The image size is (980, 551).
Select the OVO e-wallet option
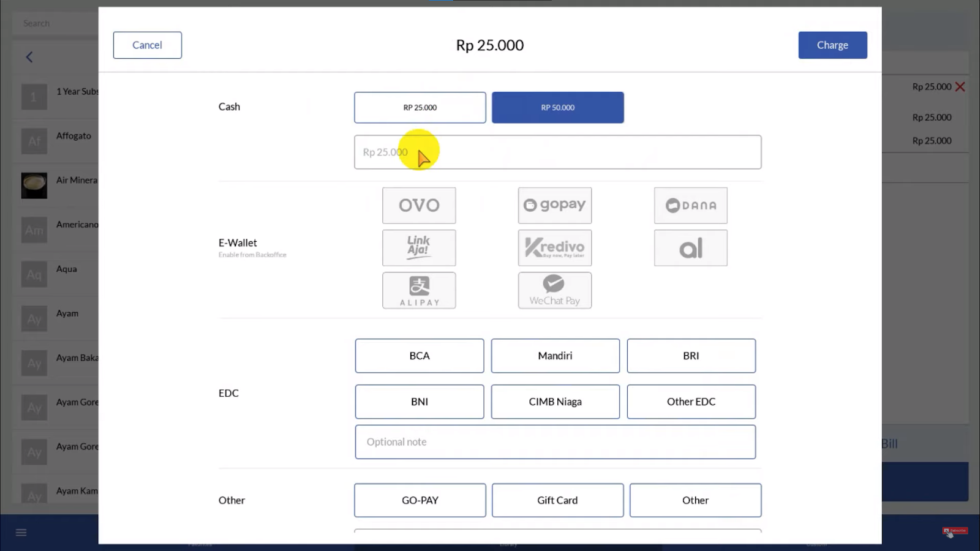click(419, 205)
